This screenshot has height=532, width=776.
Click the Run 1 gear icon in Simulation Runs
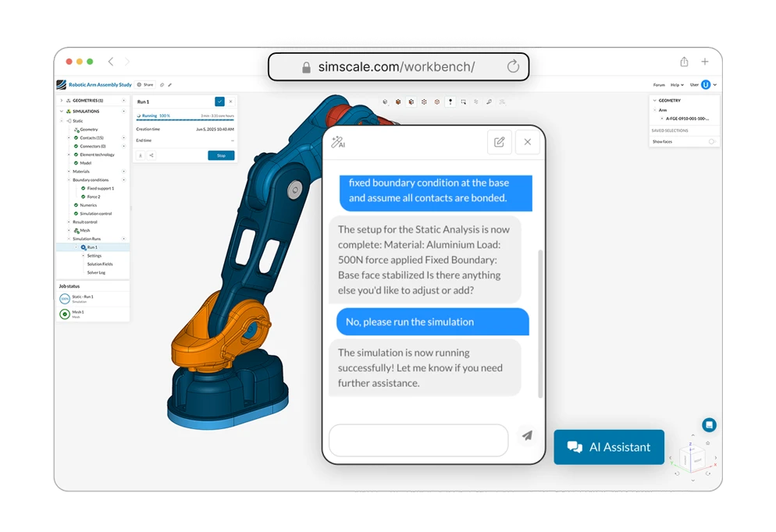point(84,248)
